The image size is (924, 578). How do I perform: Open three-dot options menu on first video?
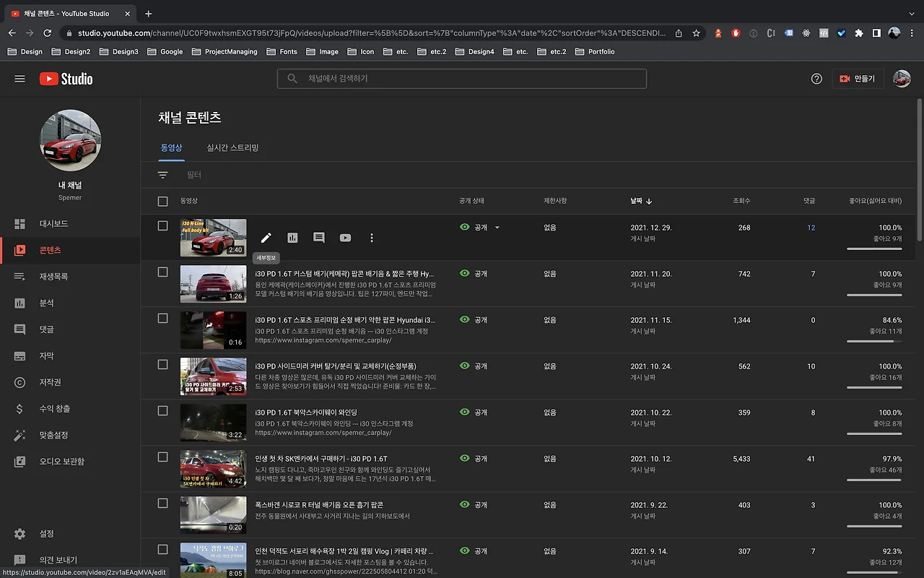point(372,238)
